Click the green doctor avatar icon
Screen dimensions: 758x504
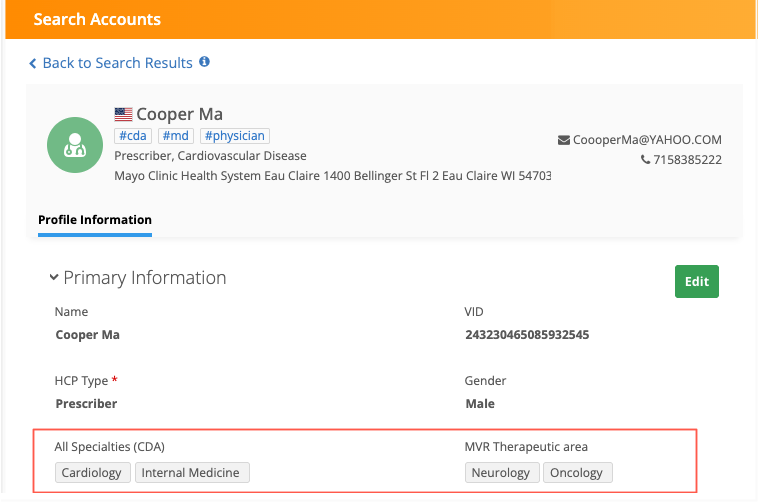[75, 145]
